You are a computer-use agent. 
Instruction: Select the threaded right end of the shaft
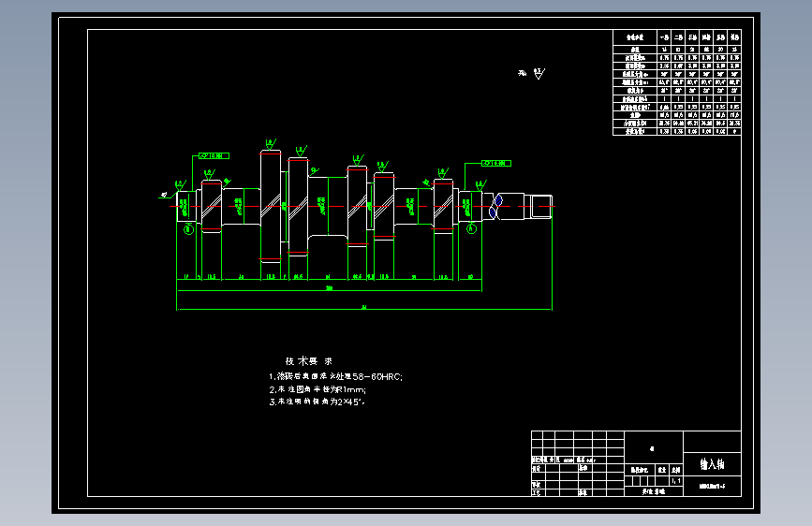541,207
